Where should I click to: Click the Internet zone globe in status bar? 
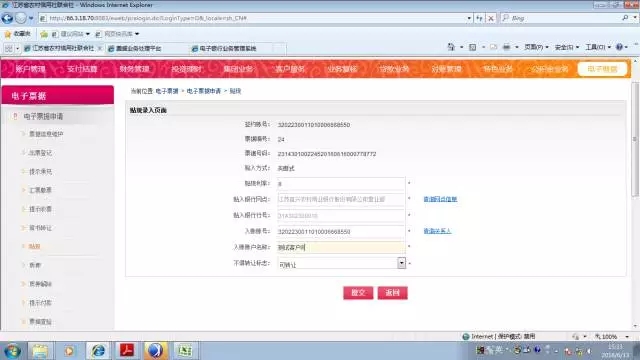click(x=466, y=337)
